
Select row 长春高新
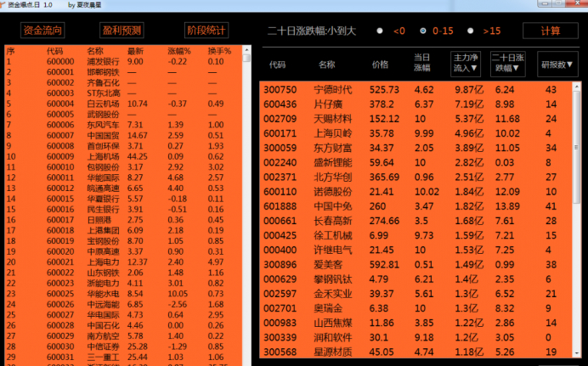click(416, 221)
